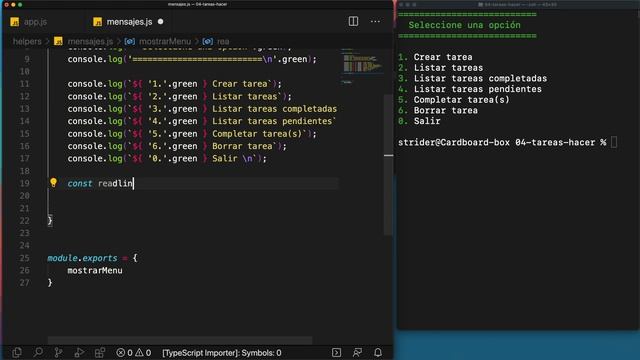Click the js file icon on the app.js tab

[x=15, y=22]
